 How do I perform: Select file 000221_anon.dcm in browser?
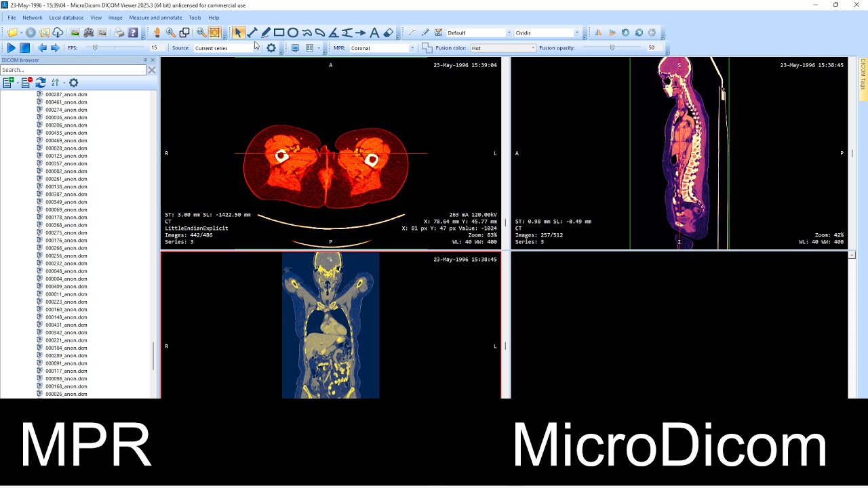66,340
